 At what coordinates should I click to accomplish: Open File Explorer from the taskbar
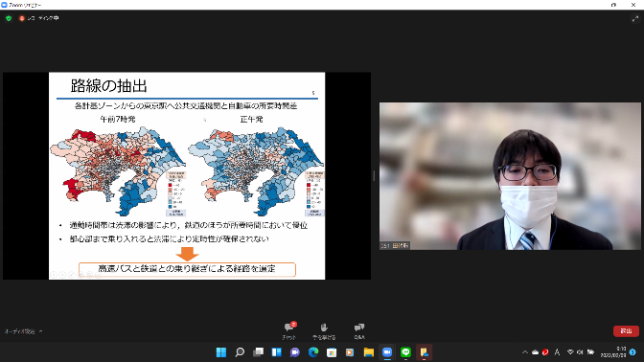point(368,352)
